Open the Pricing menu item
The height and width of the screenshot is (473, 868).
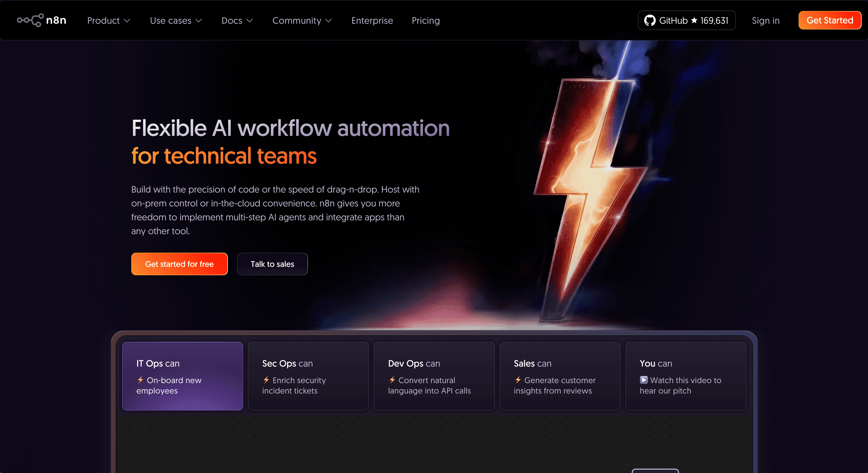(x=426, y=21)
